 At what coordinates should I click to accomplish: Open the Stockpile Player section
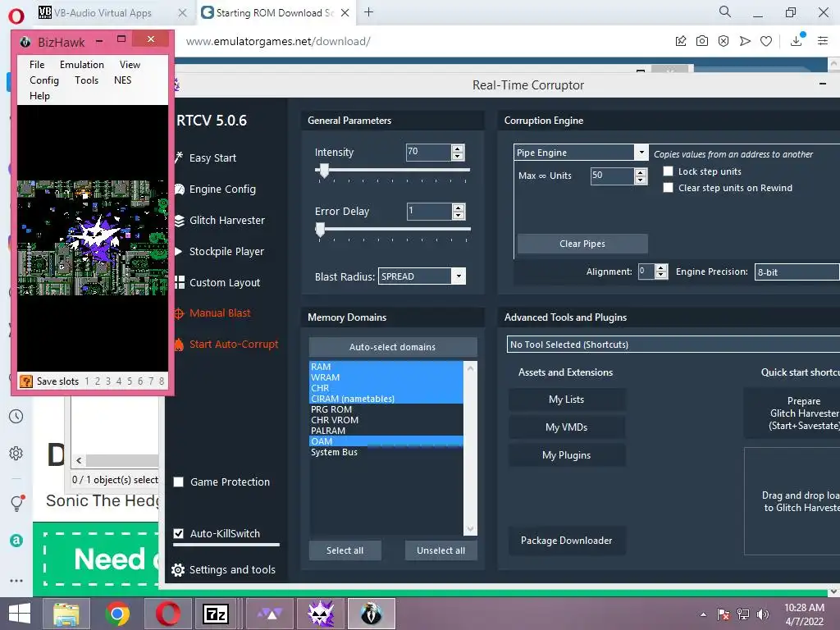click(226, 251)
